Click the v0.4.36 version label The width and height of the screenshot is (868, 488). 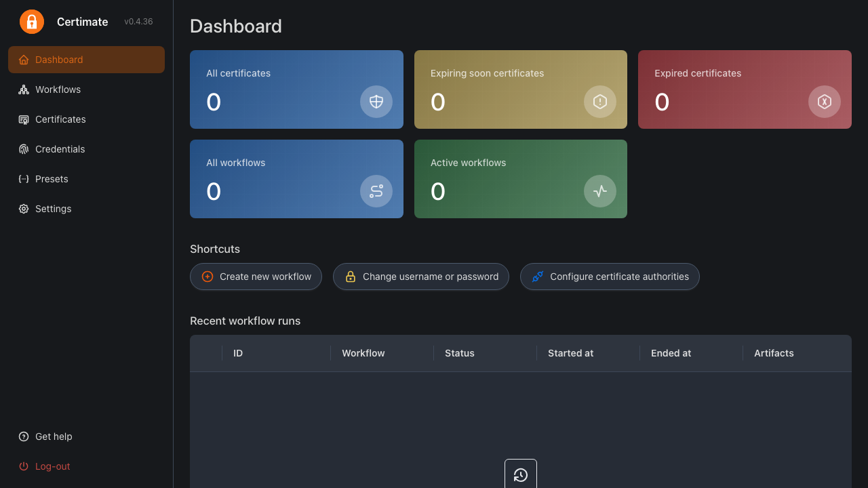point(138,22)
